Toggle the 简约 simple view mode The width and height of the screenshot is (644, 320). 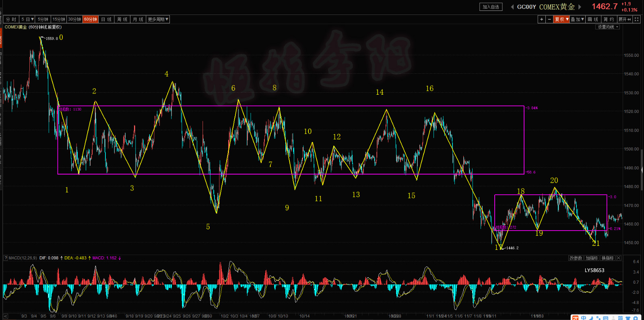pos(609,19)
